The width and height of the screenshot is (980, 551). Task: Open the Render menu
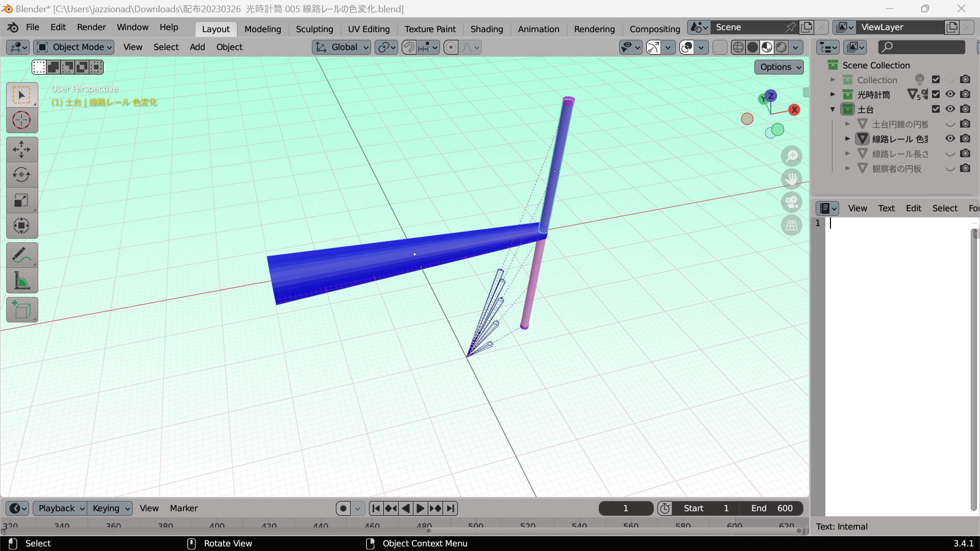[x=91, y=27]
